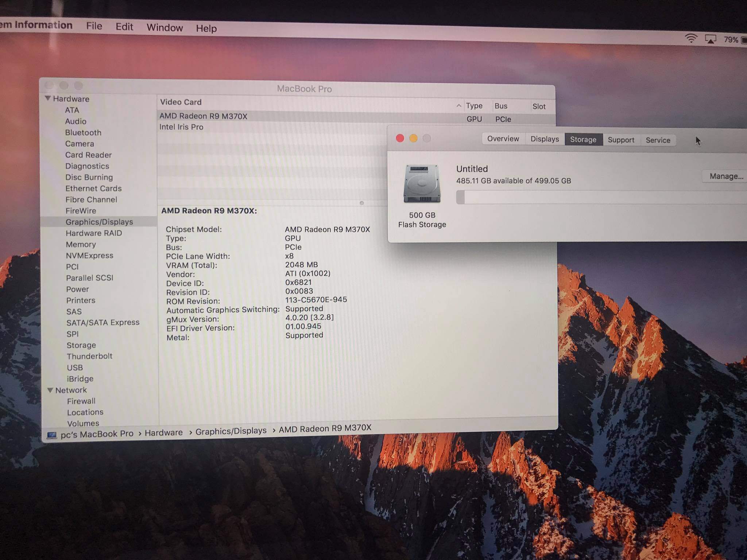Open the Edit menu
Screen dimensions: 747x560
[124, 27]
